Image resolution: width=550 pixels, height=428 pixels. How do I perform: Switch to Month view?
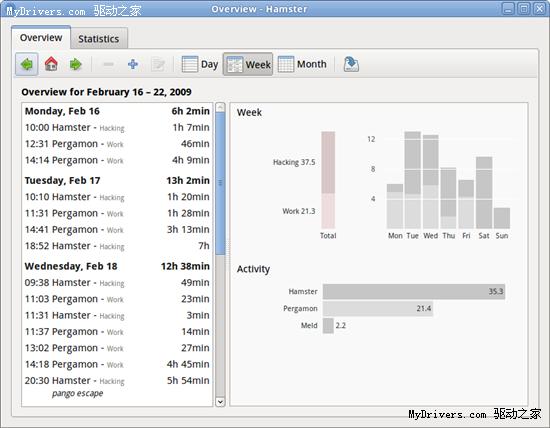(302, 64)
